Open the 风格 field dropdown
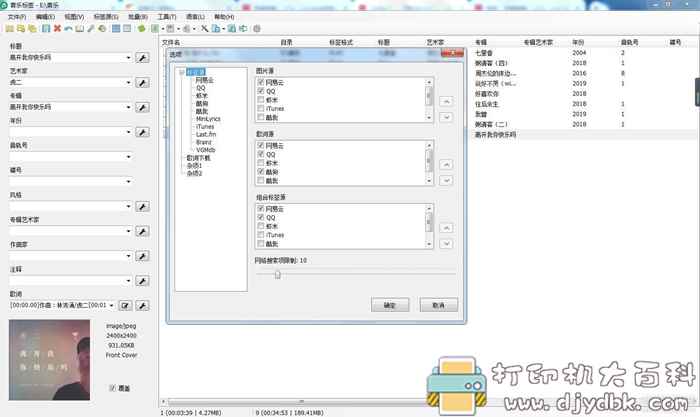Viewport: 700px width, 417px height. tap(128, 206)
